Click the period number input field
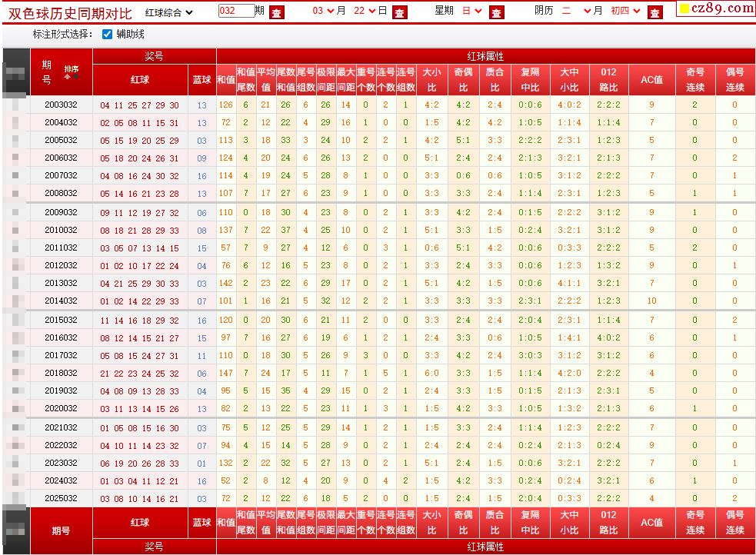The height and width of the screenshot is (555, 756). click(x=235, y=12)
